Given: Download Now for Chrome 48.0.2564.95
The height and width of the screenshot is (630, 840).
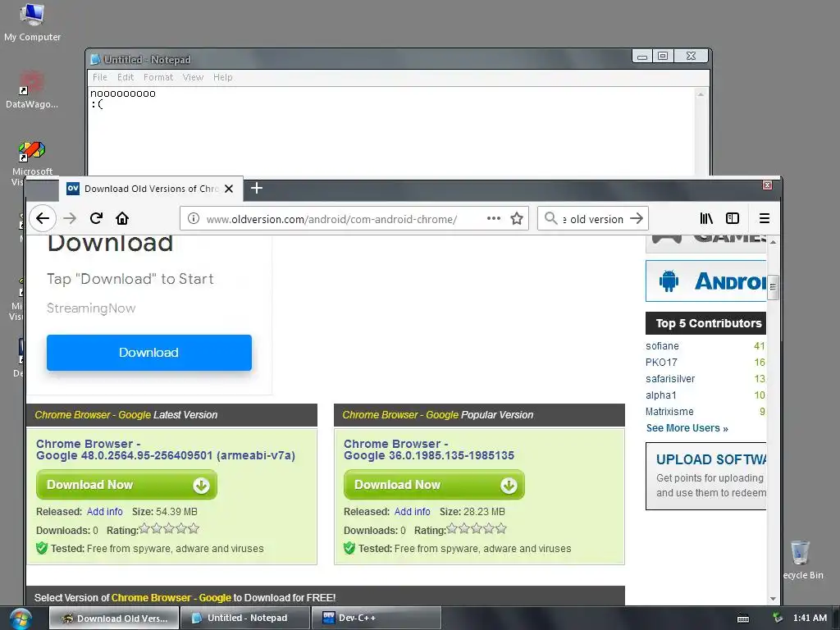Looking at the screenshot, I should coord(126,485).
